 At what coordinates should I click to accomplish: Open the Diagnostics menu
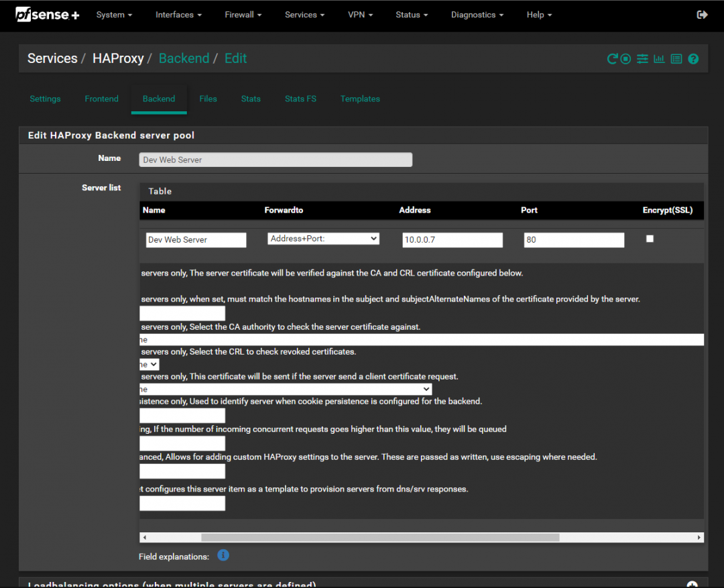(x=477, y=14)
